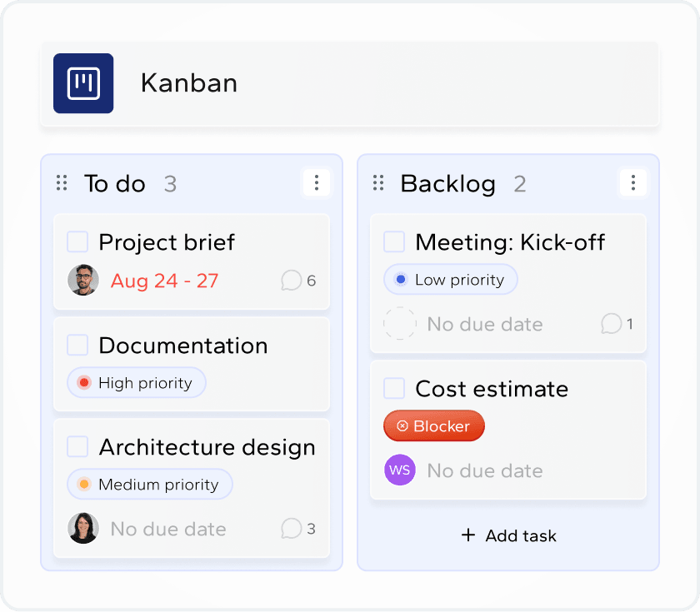Click the Medium priority tag on Architecture design

pos(150,485)
